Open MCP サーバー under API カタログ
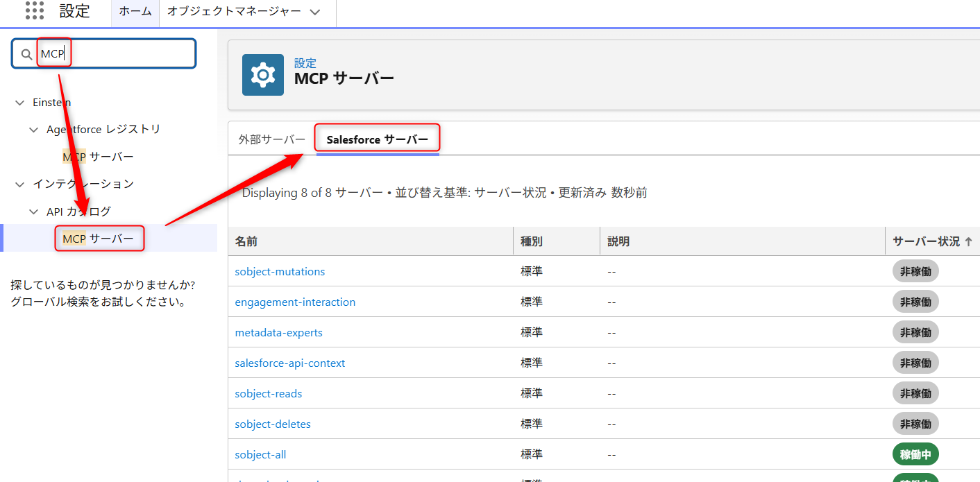The image size is (980, 482). click(x=98, y=239)
